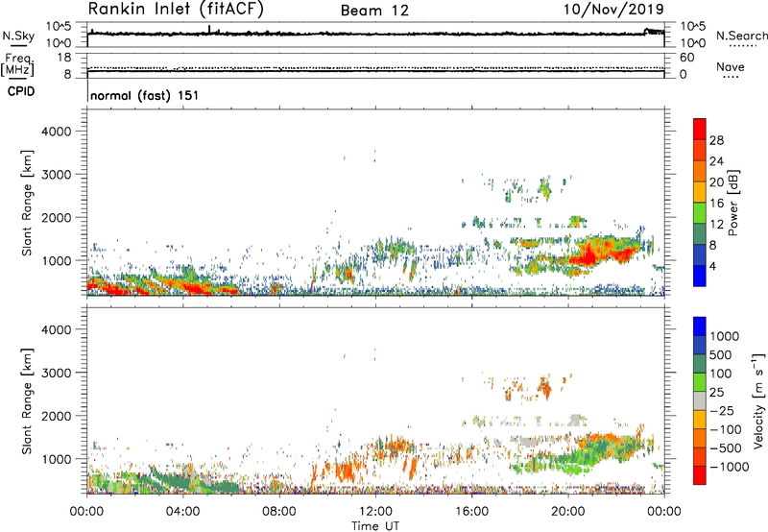
Task: Click the "4" value on power scale
Action: point(713,266)
